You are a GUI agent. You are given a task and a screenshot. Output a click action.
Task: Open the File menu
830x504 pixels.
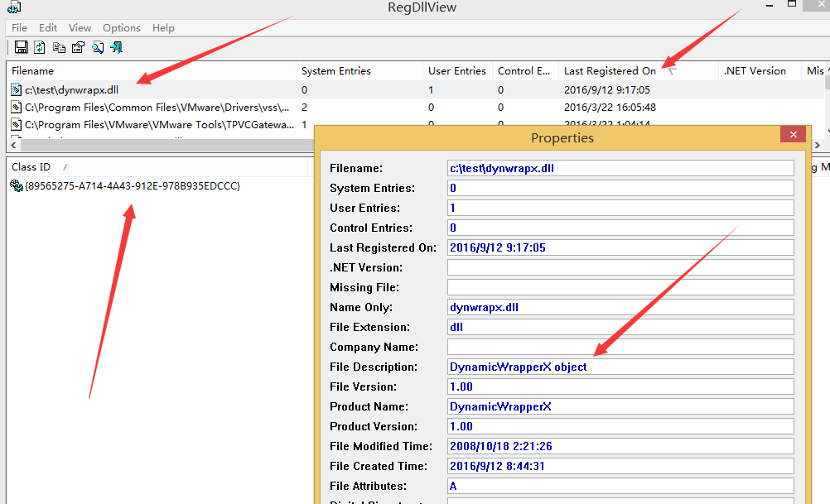coord(20,28)
